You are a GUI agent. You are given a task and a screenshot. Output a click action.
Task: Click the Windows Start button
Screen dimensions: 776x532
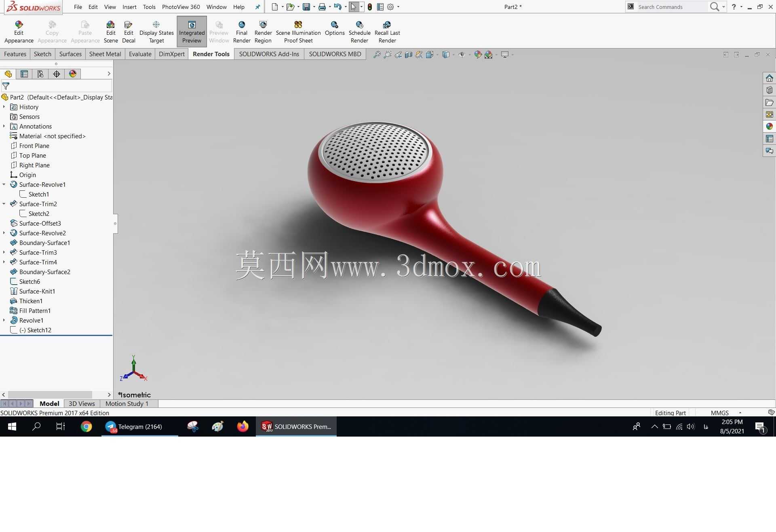[12, 426]
